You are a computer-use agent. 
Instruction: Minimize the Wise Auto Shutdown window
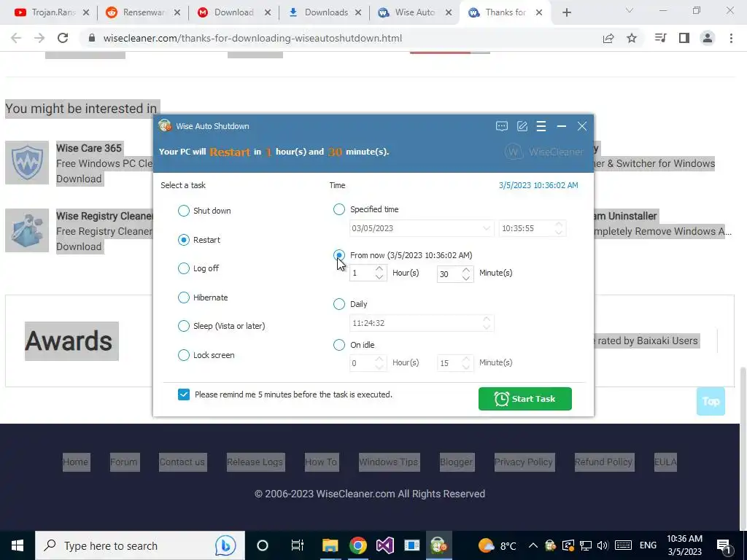pyautogui.click(x=562, y=126)
